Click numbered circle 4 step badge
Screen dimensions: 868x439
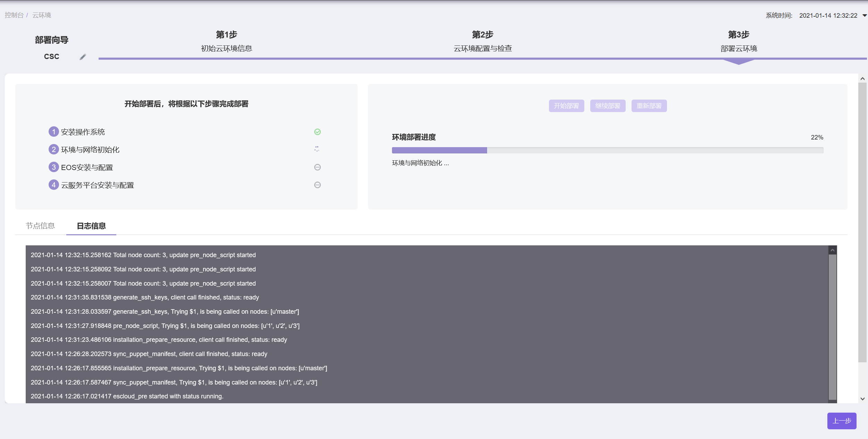click(x=53, y=185)
